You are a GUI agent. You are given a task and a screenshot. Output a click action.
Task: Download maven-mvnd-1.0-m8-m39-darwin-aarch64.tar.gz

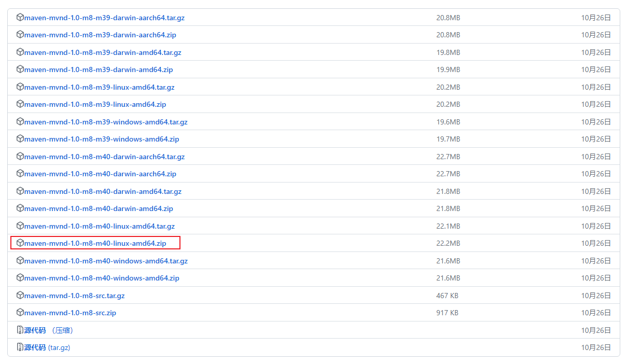click(104, 18)
